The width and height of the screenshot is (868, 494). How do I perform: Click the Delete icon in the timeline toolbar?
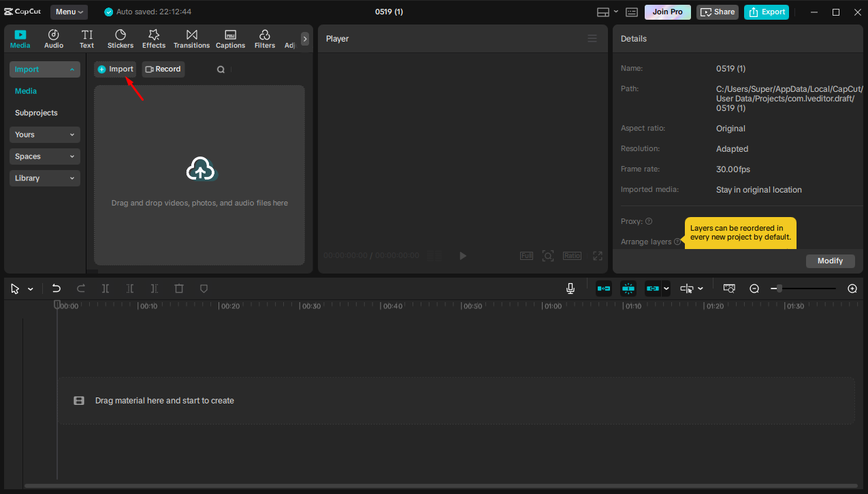[178, 289]
